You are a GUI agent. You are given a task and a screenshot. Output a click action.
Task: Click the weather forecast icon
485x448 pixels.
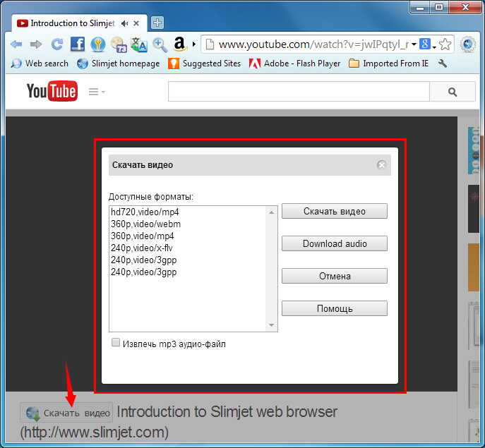click(x=119, y=44)
